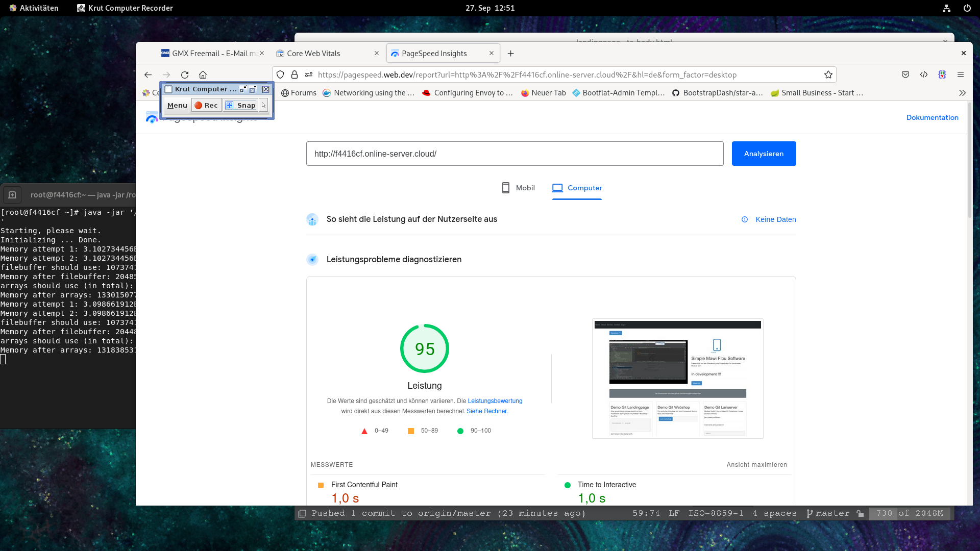Click the memory usage indicator bar
The width and height of the screenshot is (980, 551).
910,513
